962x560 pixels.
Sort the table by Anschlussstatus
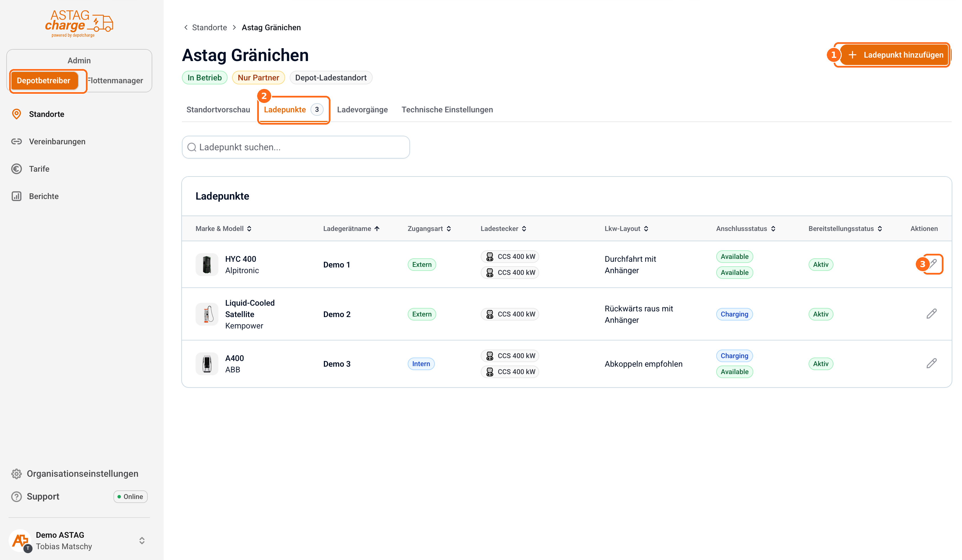tap(746, 229)
